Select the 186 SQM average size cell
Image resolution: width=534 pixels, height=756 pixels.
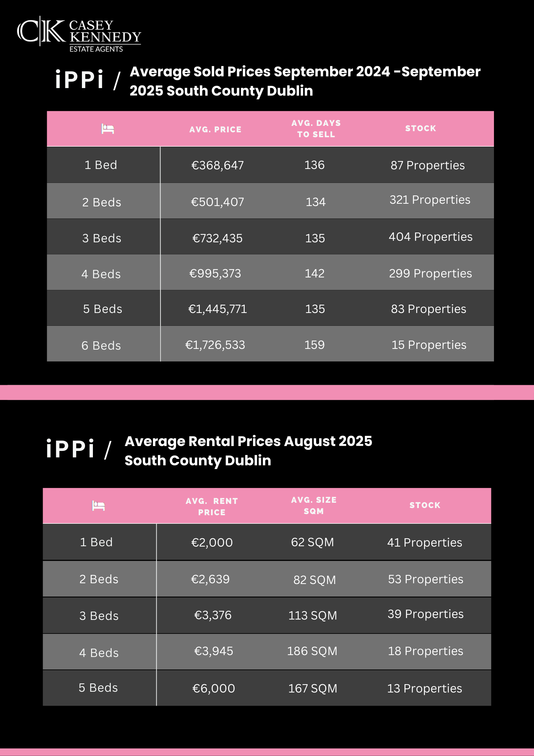(312, 651)
